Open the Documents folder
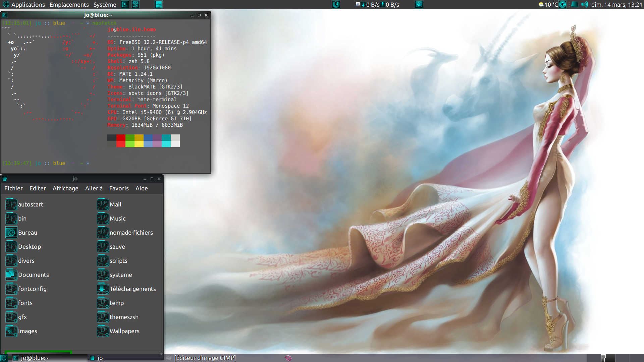Viewport: 644px width, 362px height. pyautogui.click(x=27, y=275)
